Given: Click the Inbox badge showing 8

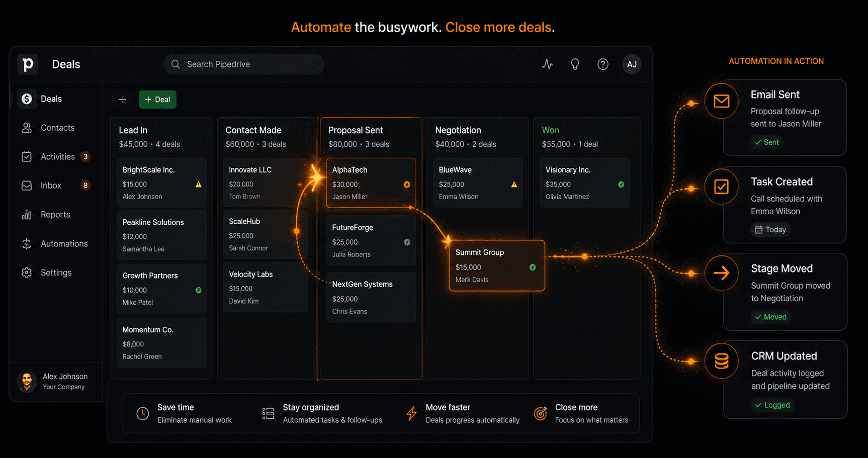Looking at the screenshot, I should pos(85,186).
